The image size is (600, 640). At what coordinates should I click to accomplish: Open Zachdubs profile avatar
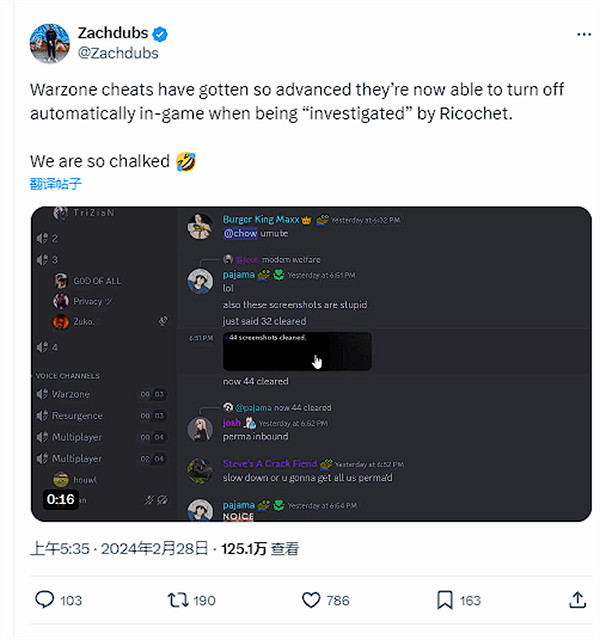pyautogui.click(x=50, y=43)
